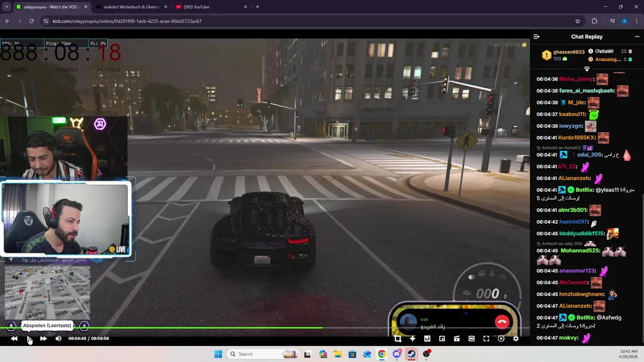Collapse the Chat Replay panel arrow icon
The height and width of the screenshot is (362, 644).
tap(536, 37)
